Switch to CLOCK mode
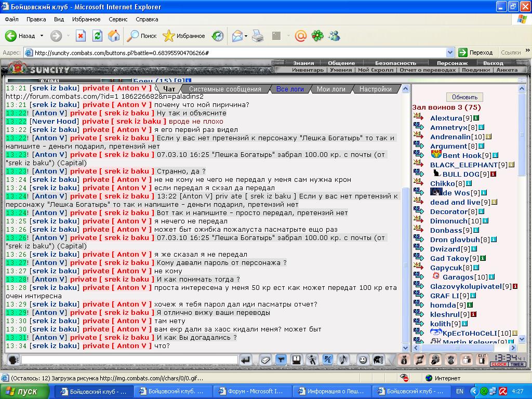 click(x=499, y=364)
